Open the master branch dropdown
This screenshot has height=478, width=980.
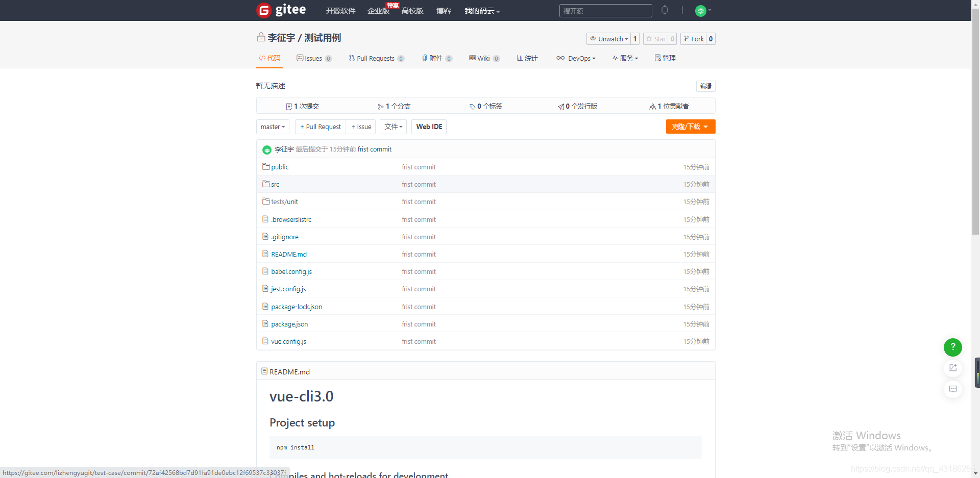click(x=273, y=127)
